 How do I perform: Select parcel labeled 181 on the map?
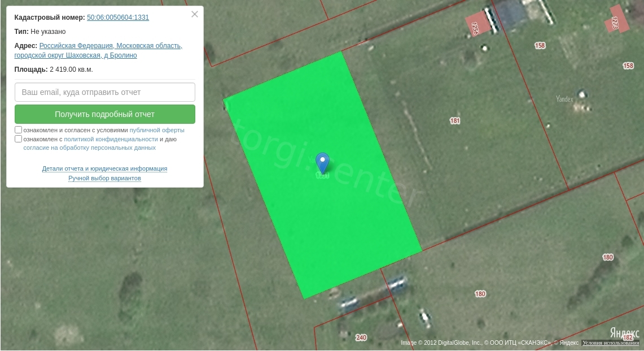[455, 121]
